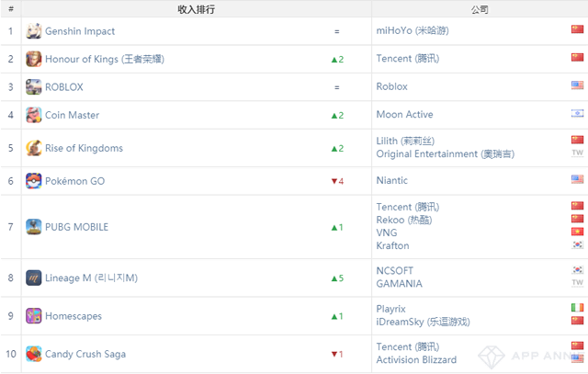The width and height of the screenshot is (588, 374).
Task: Click the Israel flag next to Moon Active
Action: click(577, 115)
